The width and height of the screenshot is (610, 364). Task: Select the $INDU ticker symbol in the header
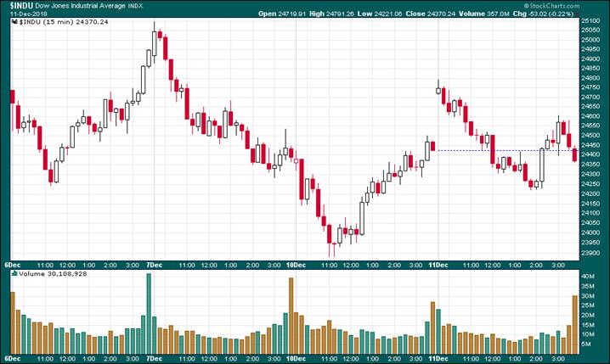click(21, 5)
